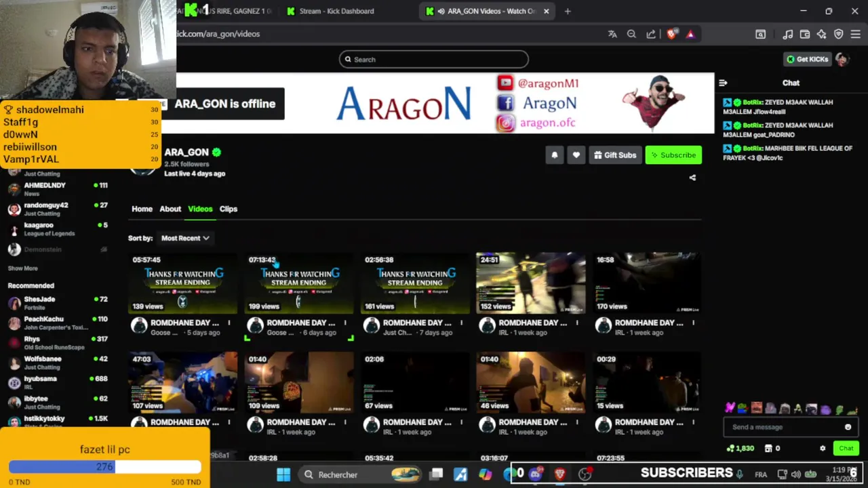This screenshot has width=868, height=488.
Task: Open the PeachKachu recommended channel
Action: pos(58,323)
